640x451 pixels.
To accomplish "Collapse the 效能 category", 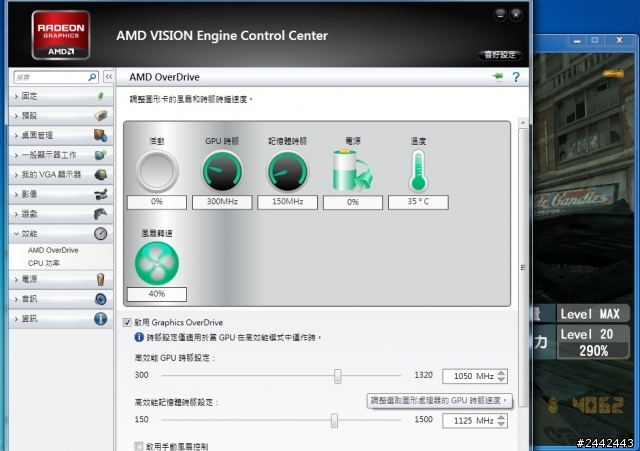I will (x=61, y=233).
